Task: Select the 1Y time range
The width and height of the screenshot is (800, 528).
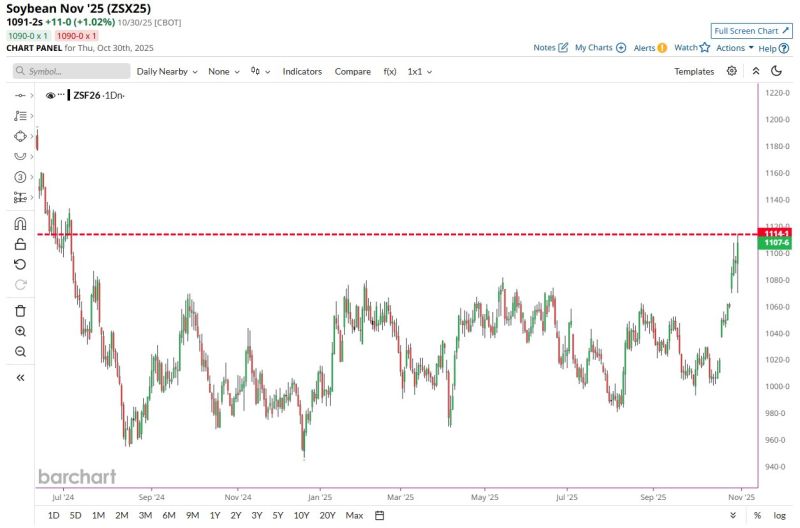Action: pos(215,515)
